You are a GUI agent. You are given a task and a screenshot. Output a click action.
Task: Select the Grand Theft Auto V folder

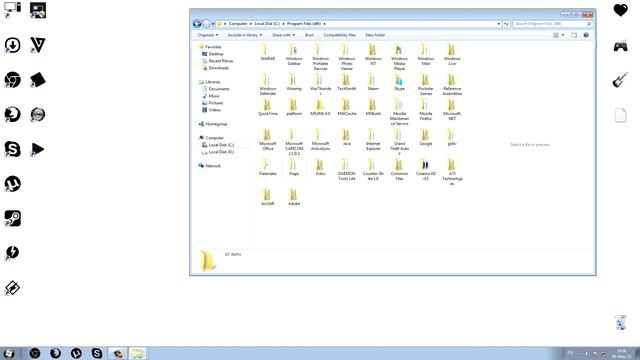399,142
